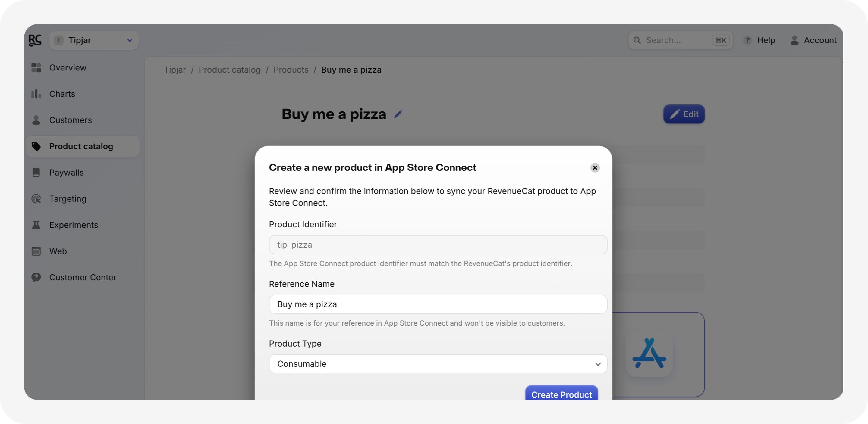Click the tip_pizza Product Identifier field

click(x=438, y=245)
